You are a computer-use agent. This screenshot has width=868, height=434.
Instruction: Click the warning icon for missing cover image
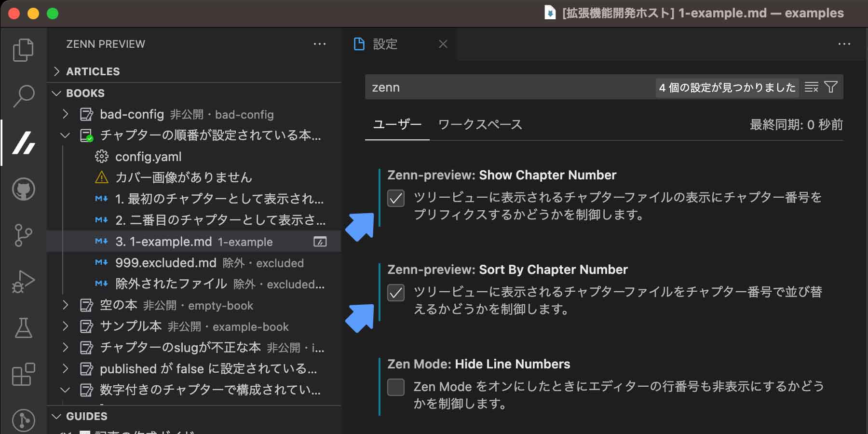tap(102, 177)
